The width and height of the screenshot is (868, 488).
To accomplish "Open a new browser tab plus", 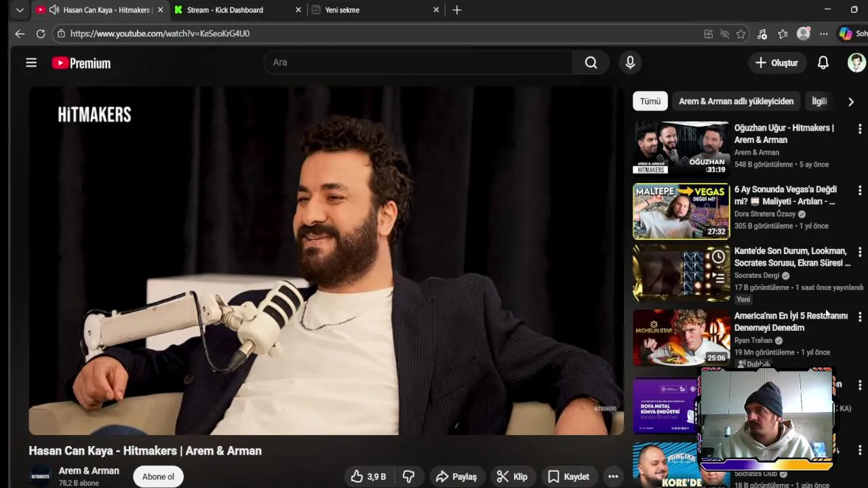I will (x=457, y=10).
